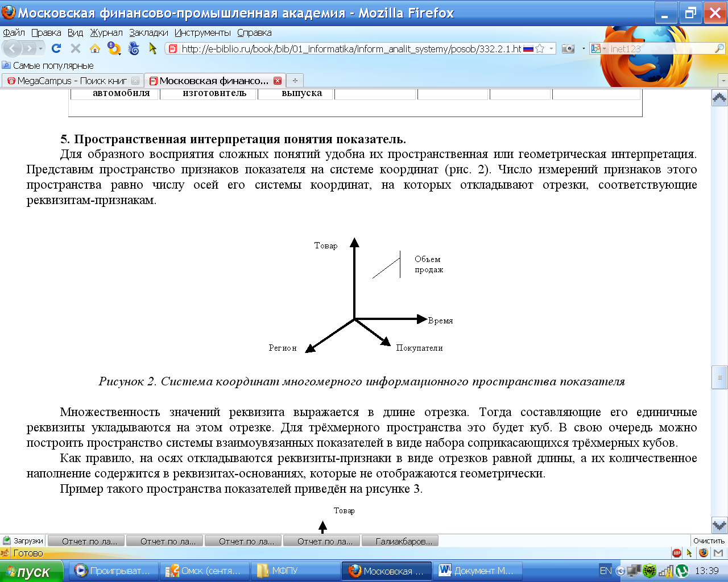Open the fourth Отчет по ла... download item
The height and width of the screenshot is (582, 728).
coord(321,541)
